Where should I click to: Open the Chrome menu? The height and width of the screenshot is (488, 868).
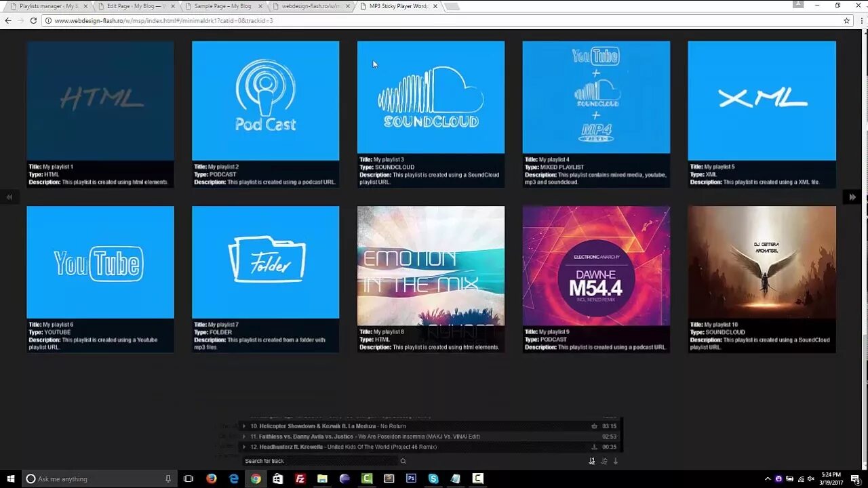[x=860, y=20]
